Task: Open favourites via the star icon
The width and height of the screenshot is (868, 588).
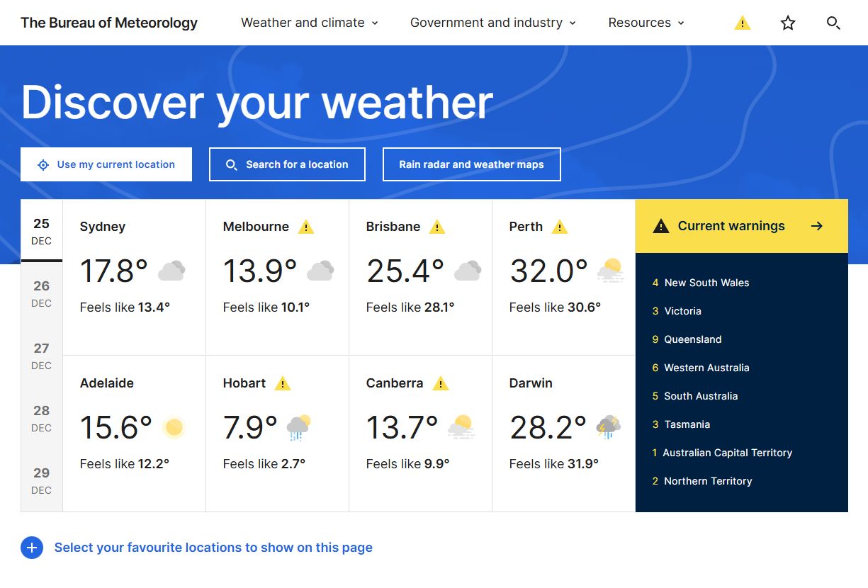Action: click(788, 23)
